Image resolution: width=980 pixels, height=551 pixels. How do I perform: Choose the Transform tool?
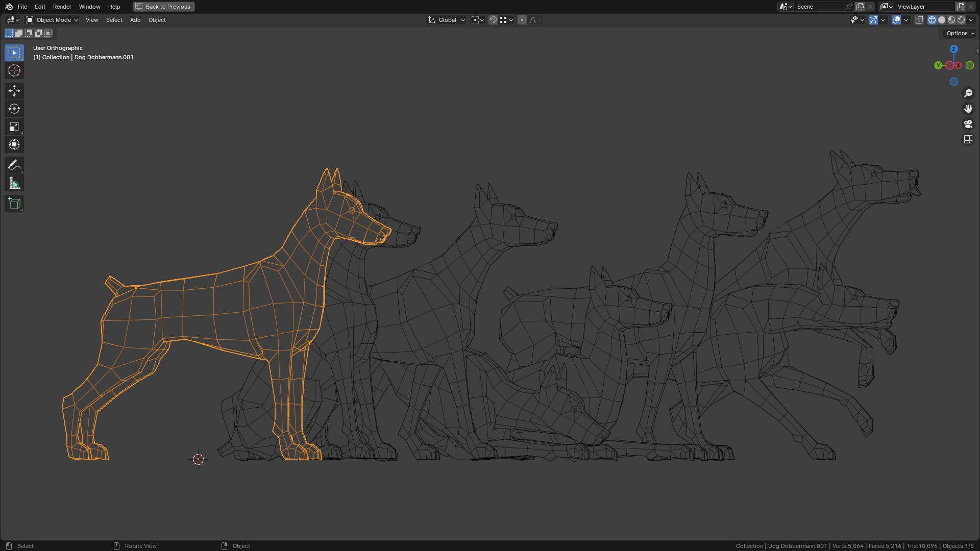coord(14,144)
